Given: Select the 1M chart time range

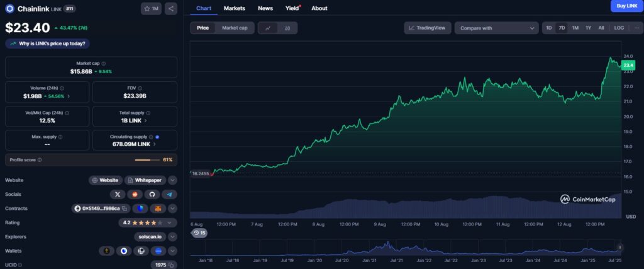Looking at the screenshot, I should 575,28.
